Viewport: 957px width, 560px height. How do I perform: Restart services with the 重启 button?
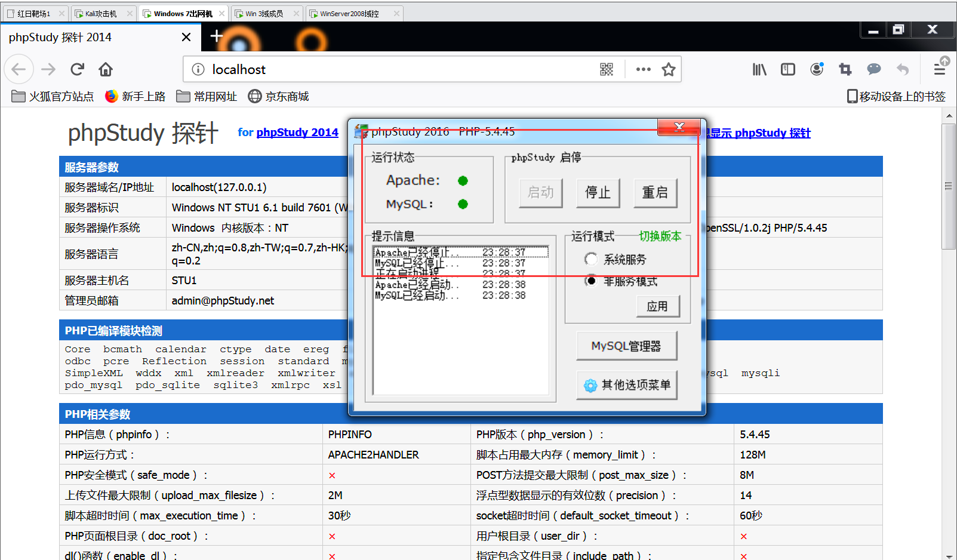[x=655, y=192]
